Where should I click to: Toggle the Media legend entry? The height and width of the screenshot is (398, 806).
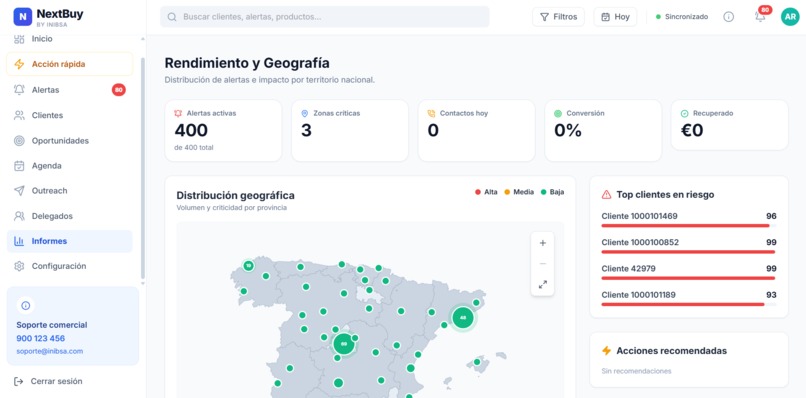coord(519,192)
